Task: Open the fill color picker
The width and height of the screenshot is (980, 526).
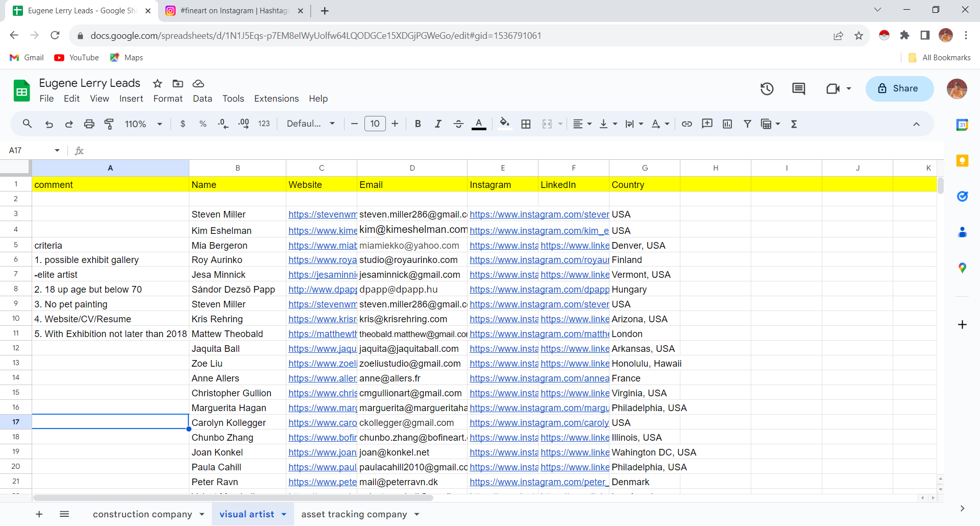Action: coord(505,124)
